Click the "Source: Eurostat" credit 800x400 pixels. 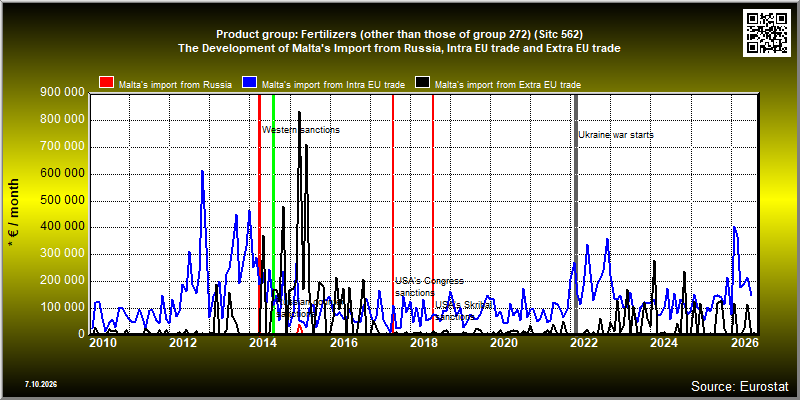coord(740,386)
